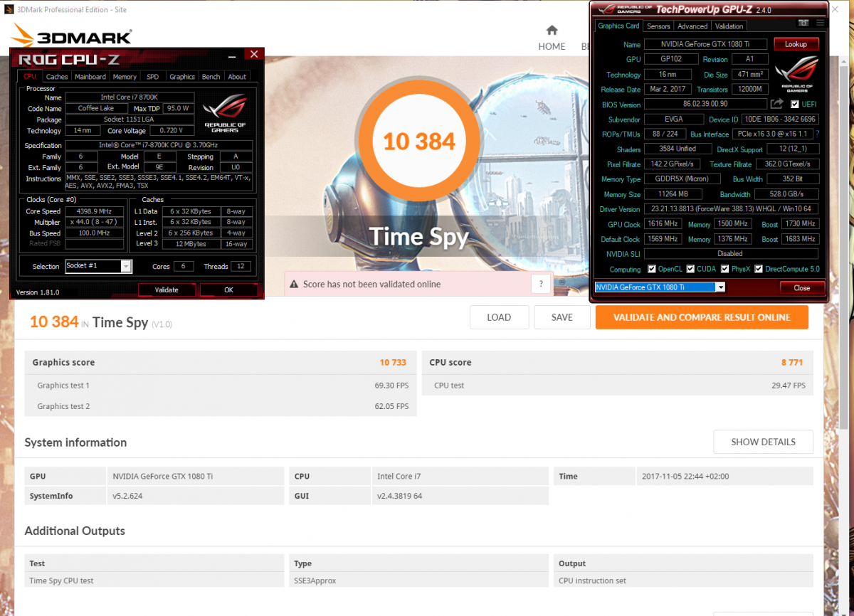Click the CPU Name field Intel Core i7 8700K
The height and width of the screenshot is (616, 854).
(x=130, y=97)
